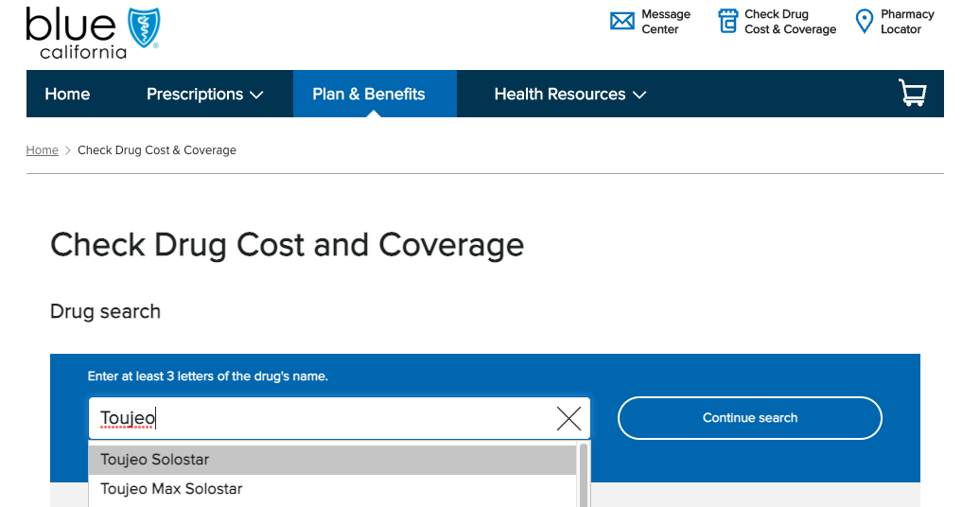The height and width of the screenshot is (507, 980).
Task: Open the Message Center envelope icon
Action: point(621,21)
